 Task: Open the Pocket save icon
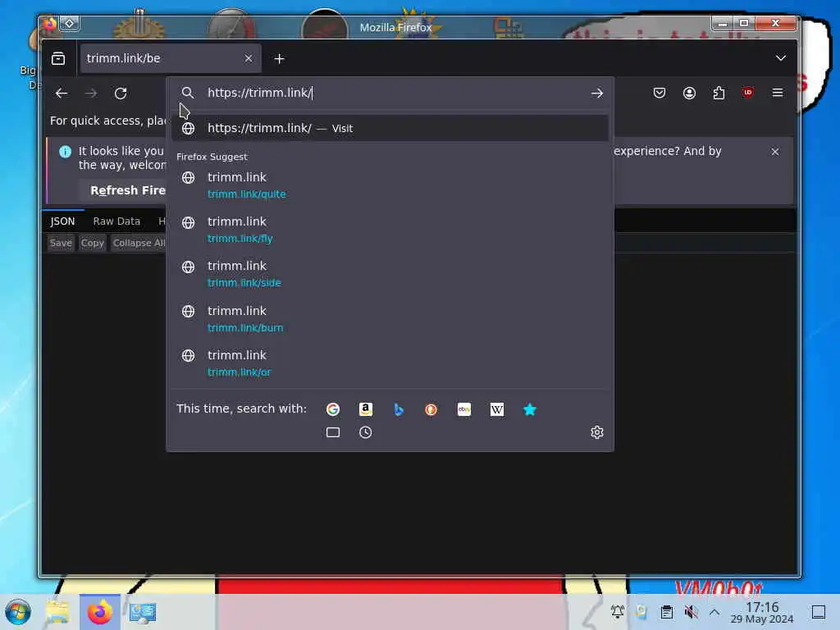[x=660, y=94]
